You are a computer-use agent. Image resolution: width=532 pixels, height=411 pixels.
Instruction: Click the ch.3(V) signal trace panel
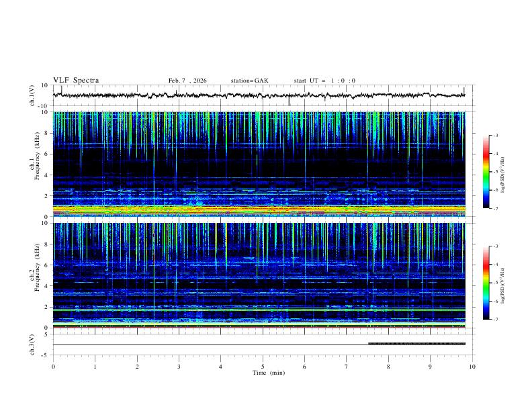pyautogui.click(x=263, y=345)
